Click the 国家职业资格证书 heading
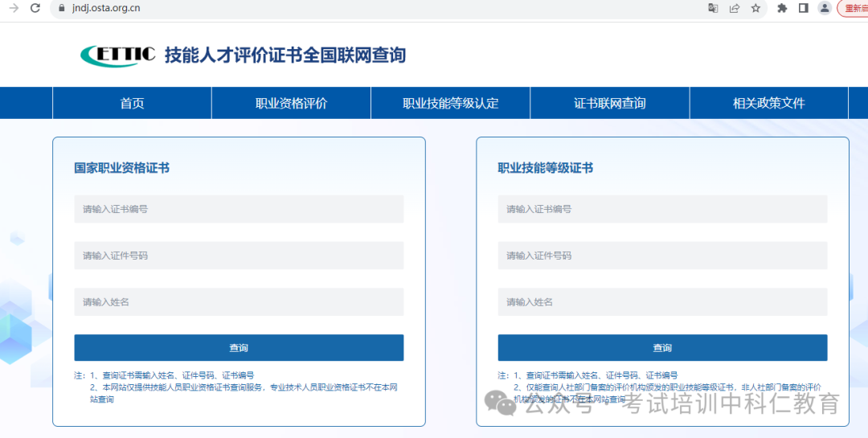 click(x=122, y=168)
